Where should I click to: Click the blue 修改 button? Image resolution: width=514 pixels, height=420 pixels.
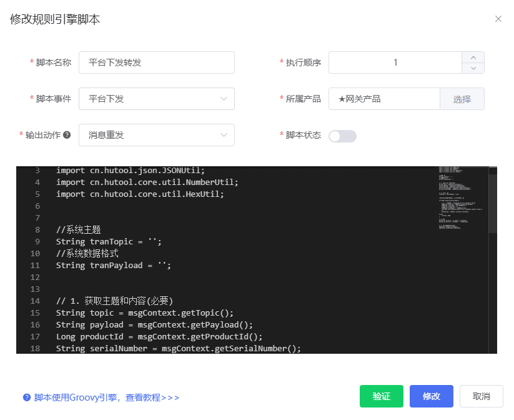(432, 396)
